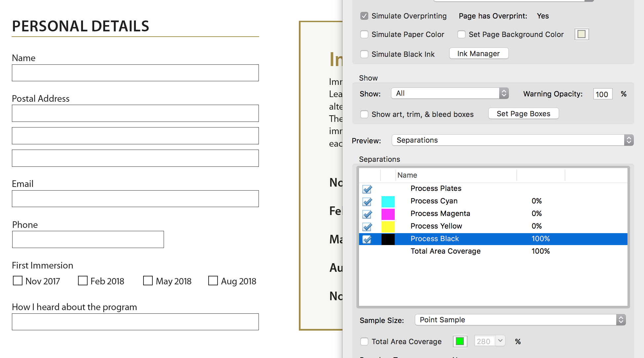Image resolution: width=644 pixels, height=358 pixels.
Task: Click the Process Cyan color swatch icon
Action: [x=388, y=202]
